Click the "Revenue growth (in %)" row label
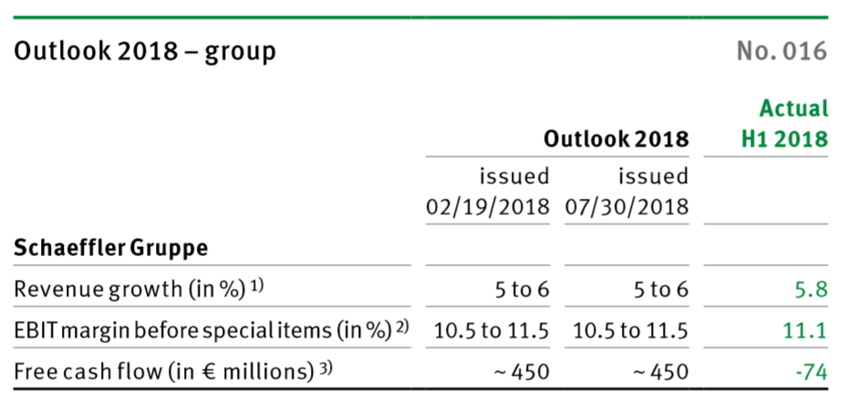Screen dimensions: 868x402 click(129, 290)
